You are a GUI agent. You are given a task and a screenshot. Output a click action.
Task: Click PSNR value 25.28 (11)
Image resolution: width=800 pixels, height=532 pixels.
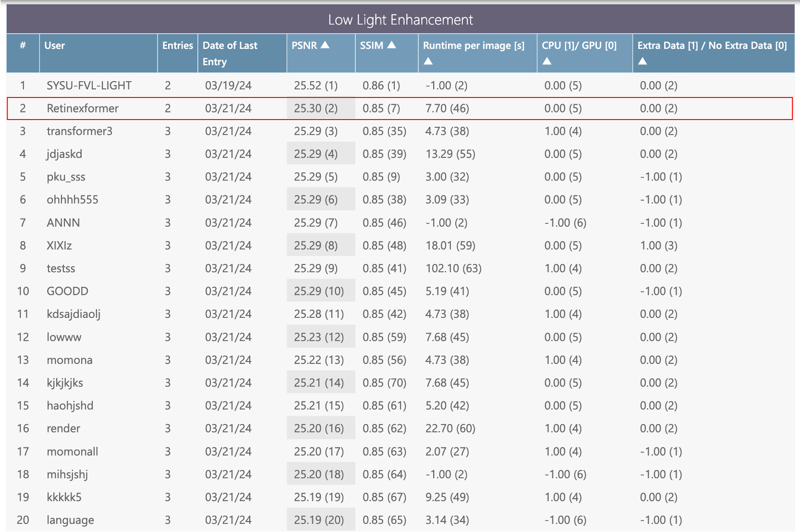[x=319, y=314]
